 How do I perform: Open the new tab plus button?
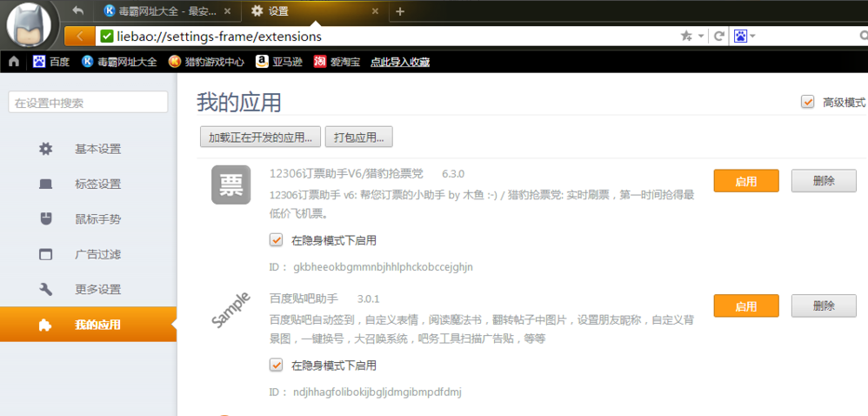point(400,11)
